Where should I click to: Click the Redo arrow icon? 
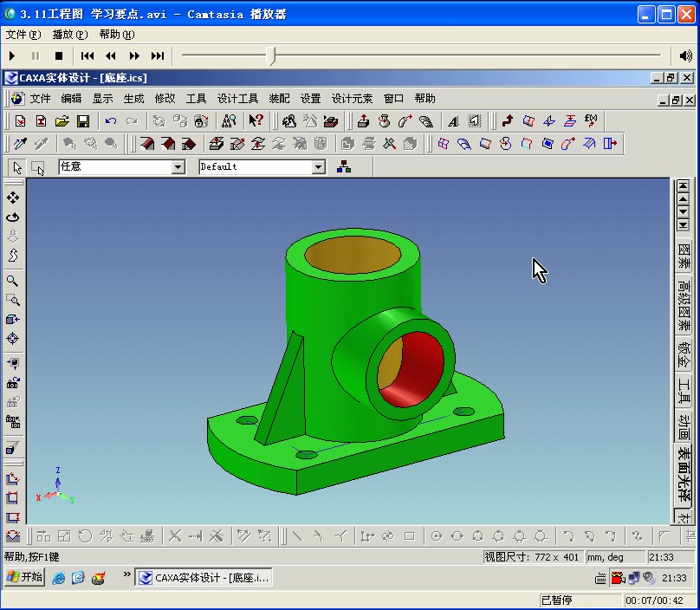coord(132,121)
